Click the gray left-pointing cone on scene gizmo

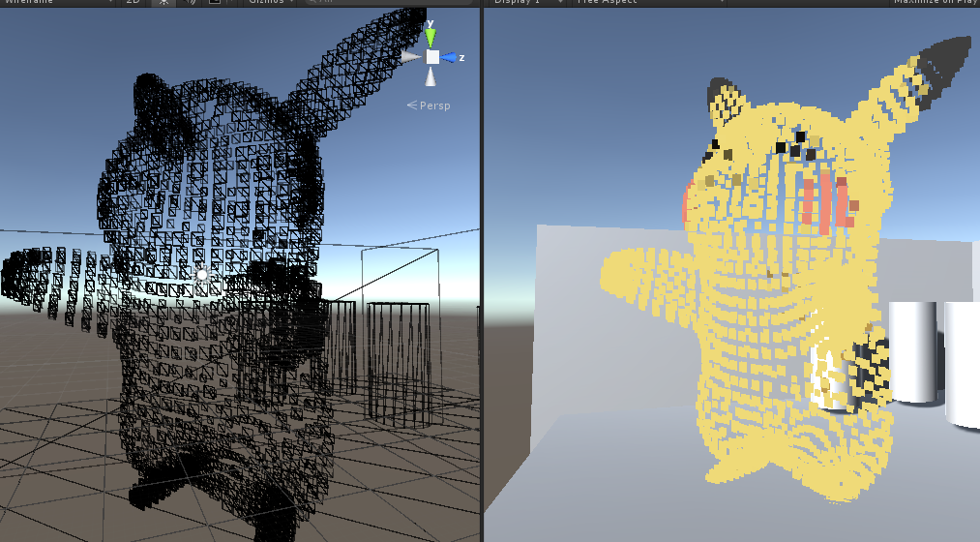tap(410, 57)
